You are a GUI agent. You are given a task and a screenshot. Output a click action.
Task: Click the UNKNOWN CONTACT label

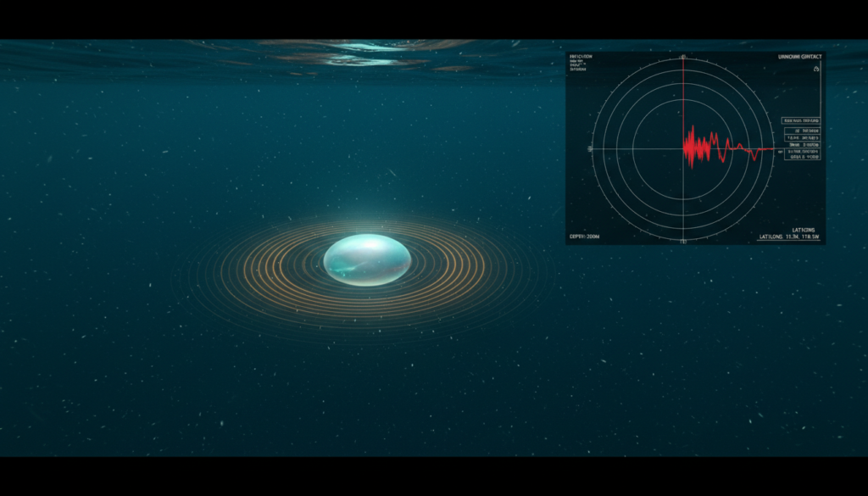(799, 57)
